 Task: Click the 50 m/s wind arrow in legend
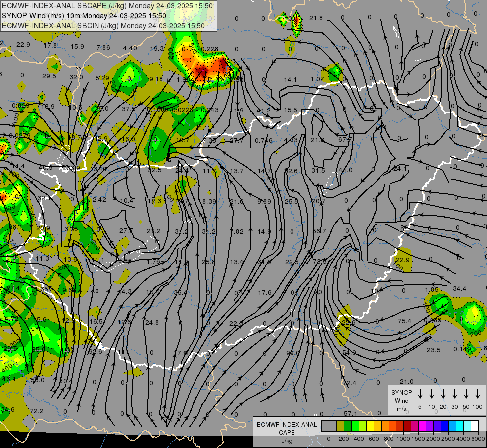pyautogui.click(x=466, y=394)
